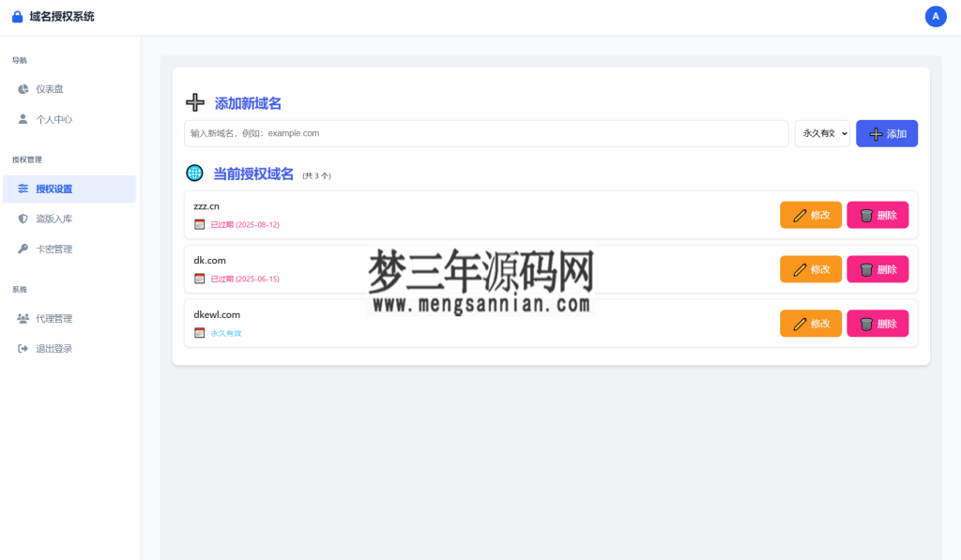Select the 卡密管理 wrench icon
The image size is (961, 560).
23,249
